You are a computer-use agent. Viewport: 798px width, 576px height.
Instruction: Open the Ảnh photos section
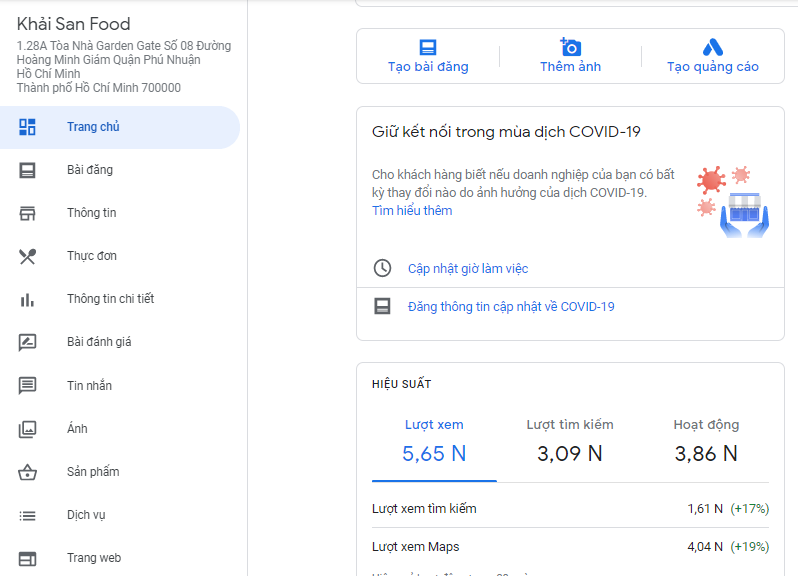pyautogui.click(x=120, y=429)
